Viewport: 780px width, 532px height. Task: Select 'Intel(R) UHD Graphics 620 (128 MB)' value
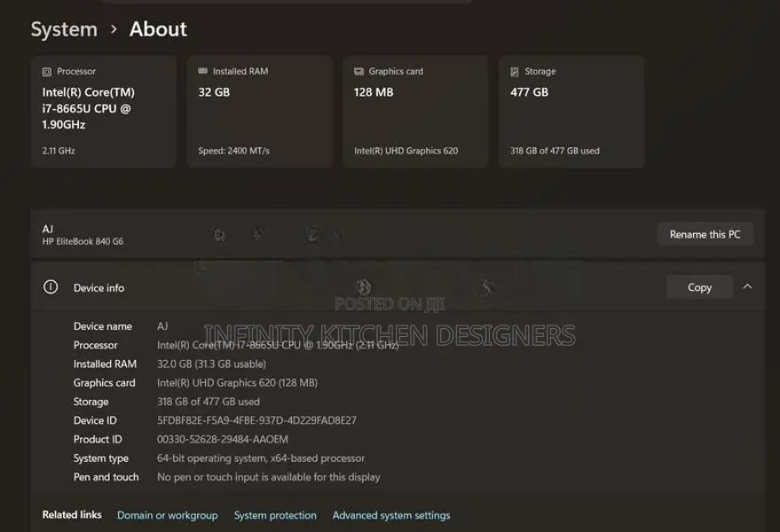[237, 383]
